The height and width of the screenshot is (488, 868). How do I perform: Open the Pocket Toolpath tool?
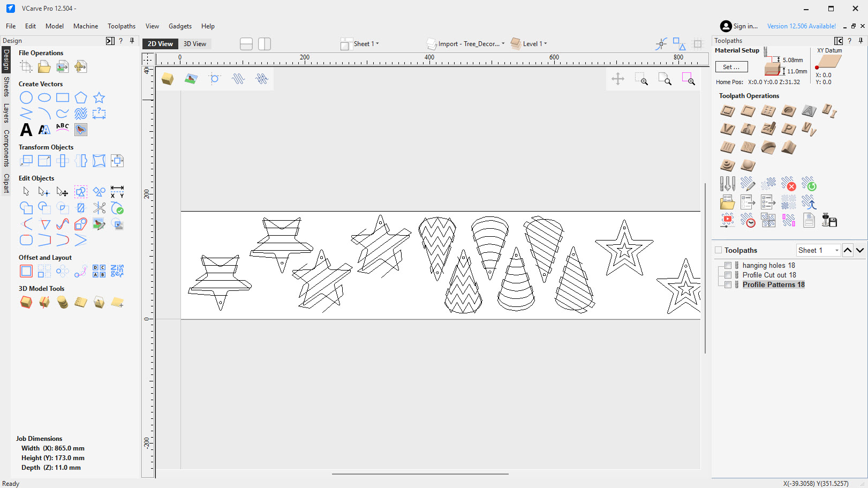(748, 111)
